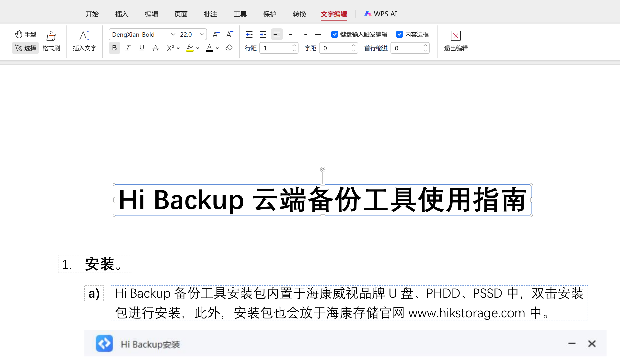The image size is (620, 364).
Task: Open WPS AI
Action: pyautogui.click(x=381, y=14)
